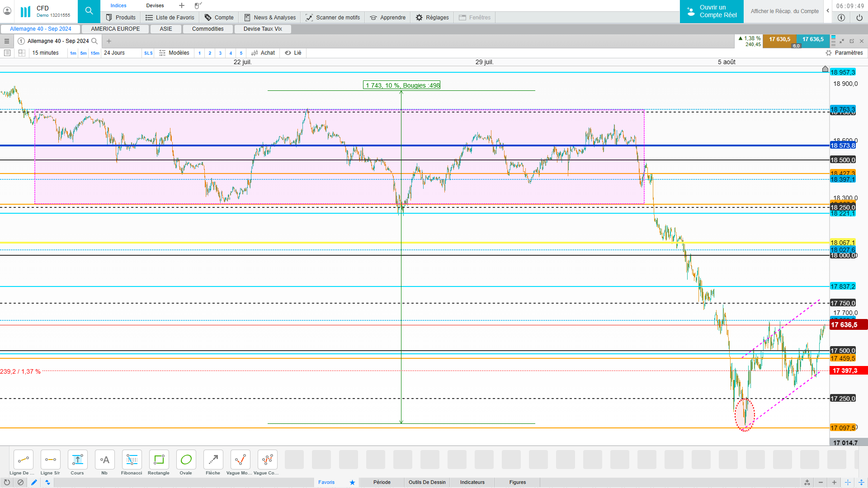The height and width of the screenshot is (488, 868).
Task: Open the 24 Jours range dropdown
Action: 114,53
